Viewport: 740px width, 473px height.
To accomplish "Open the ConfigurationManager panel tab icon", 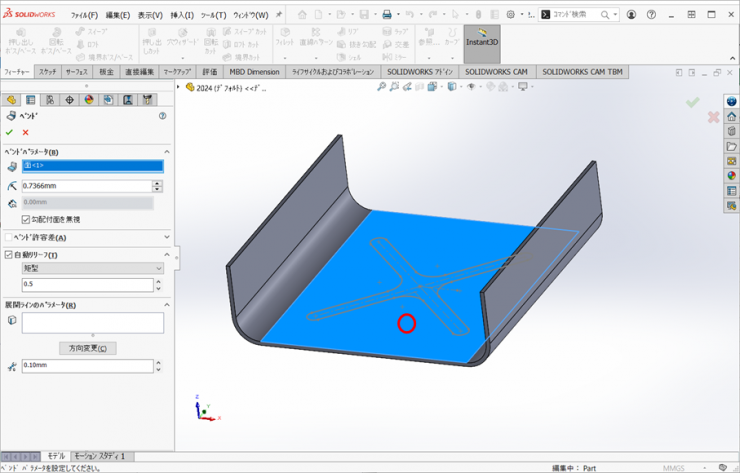I will coord(50,100).
